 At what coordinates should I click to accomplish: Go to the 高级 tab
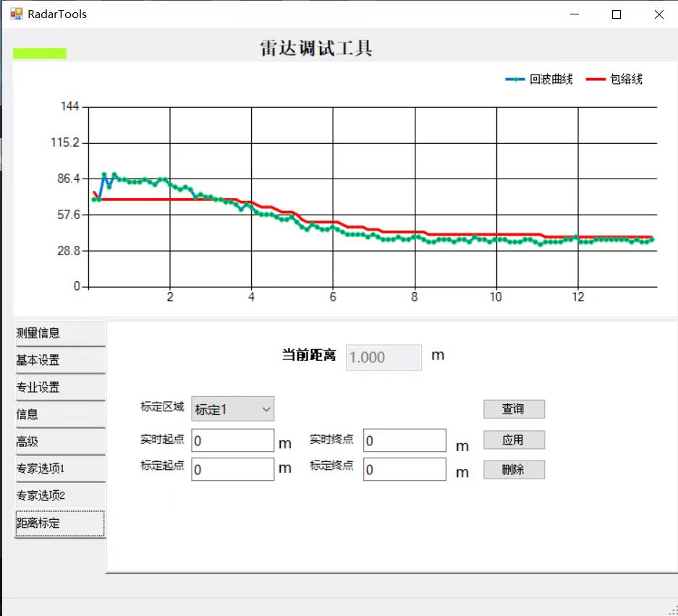click(x=59, y=442)
